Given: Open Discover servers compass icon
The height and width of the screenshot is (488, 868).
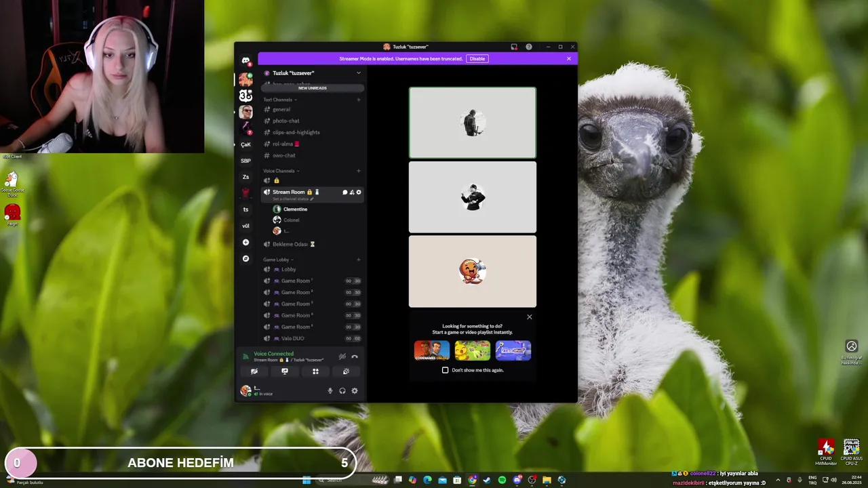Looking at the screenshot, I should [x=245, y=258].
